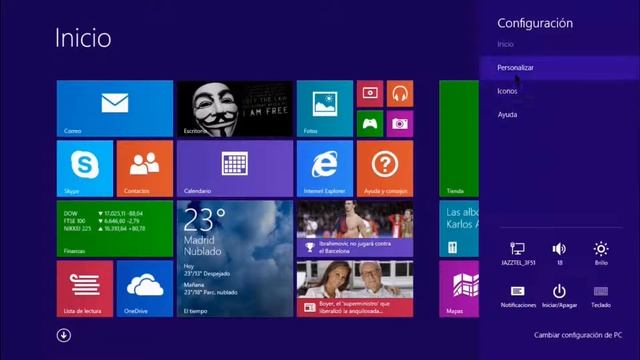Launch the Music headphones tile
The width and height of the screenshot is (640, 360).
(x=400, y=93)
